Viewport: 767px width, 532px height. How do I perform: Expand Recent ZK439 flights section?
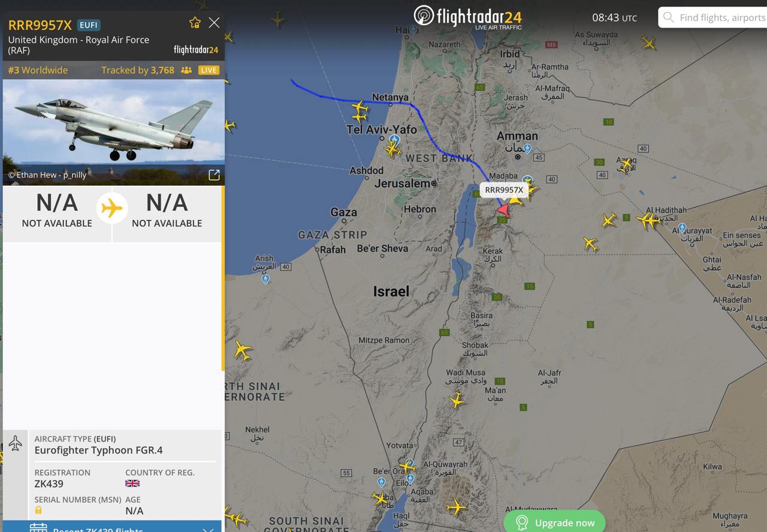coord(112,527)
